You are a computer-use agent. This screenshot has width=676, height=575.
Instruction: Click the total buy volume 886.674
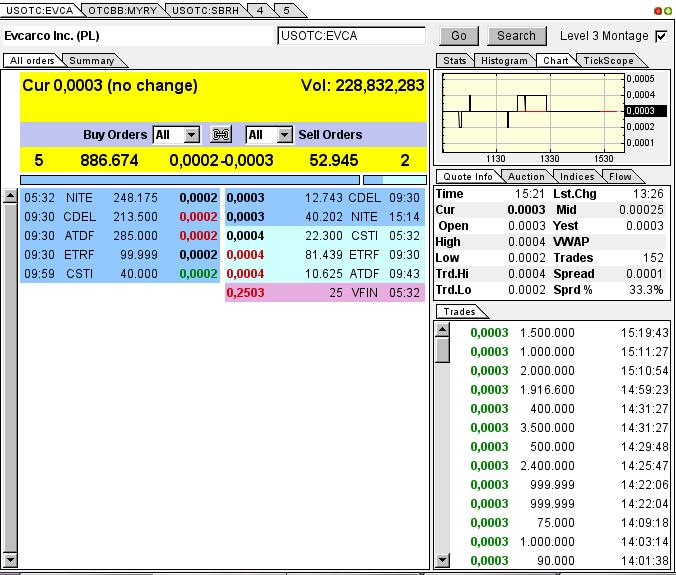[109, 160]
